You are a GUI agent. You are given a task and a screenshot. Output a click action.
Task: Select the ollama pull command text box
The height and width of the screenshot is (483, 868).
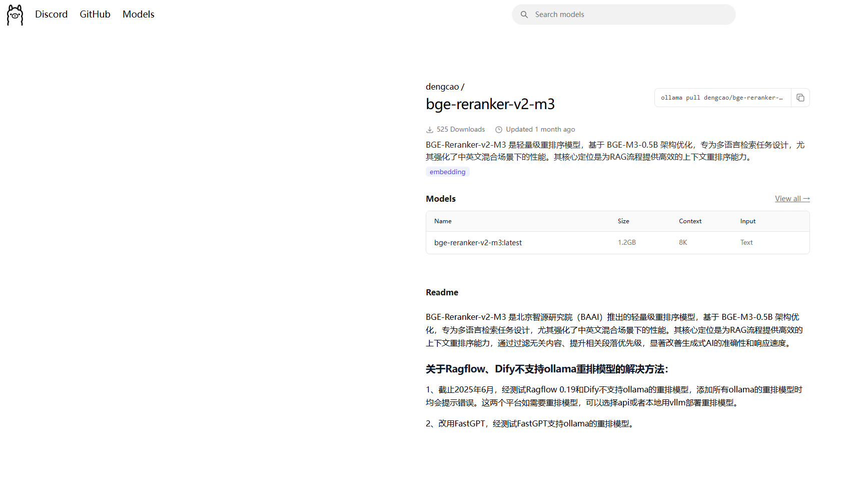click(722, 98)
